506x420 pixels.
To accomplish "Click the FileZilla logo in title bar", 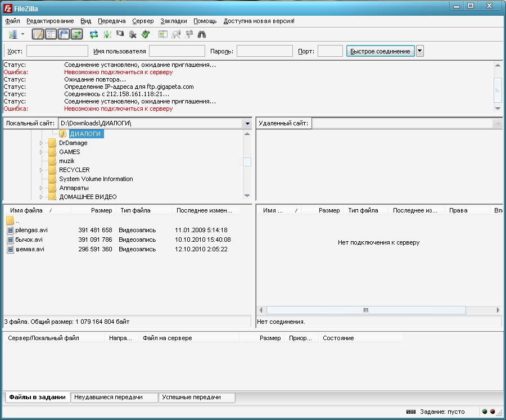I will pyautogui.click(x=8, y=8).
